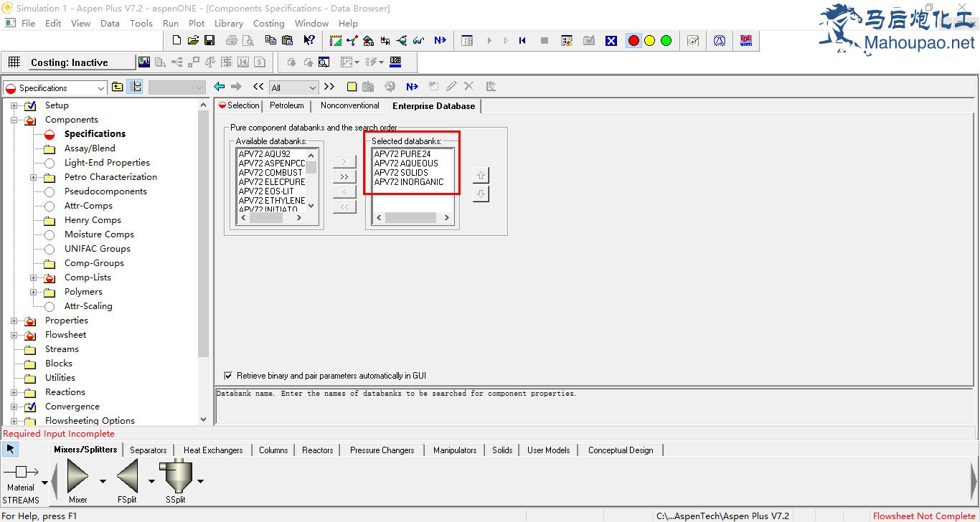Image resolution: width=980 pixels, height=522 pixels.
Task: Go back with the cyan left arrow
Action: pyautogui.click(x=220, y=87)
